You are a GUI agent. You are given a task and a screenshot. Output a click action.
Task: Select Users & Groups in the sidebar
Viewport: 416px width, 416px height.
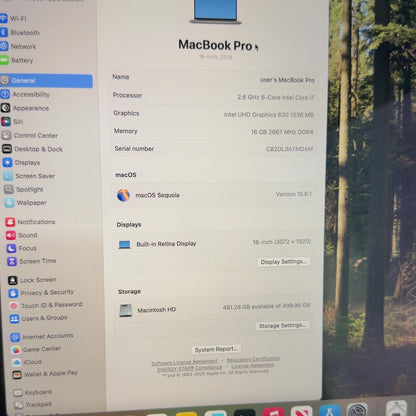[x=39, y=318]
